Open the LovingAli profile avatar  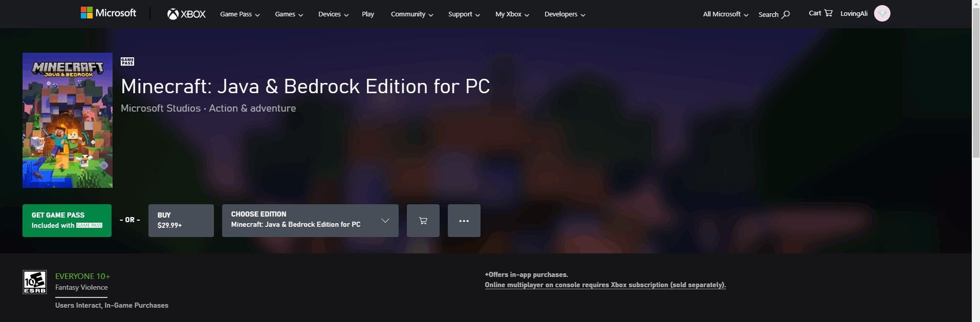click(882, 13)
